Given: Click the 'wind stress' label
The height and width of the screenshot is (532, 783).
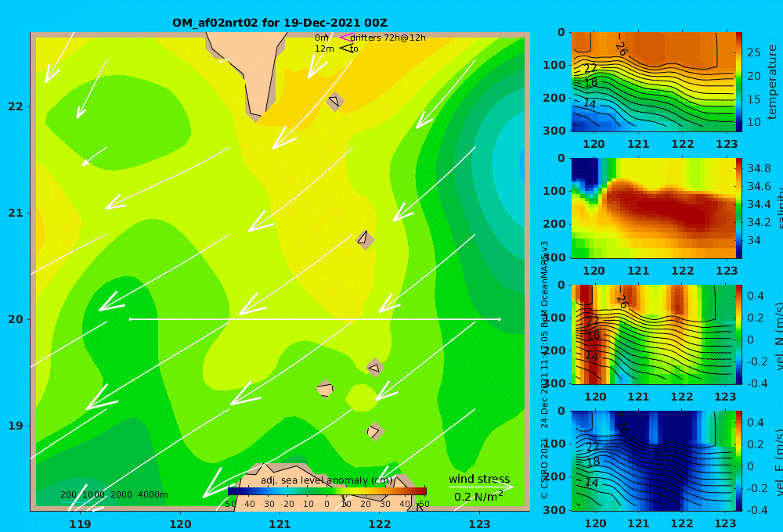Looking at the screenshot, I should click(x=479, y=479).
